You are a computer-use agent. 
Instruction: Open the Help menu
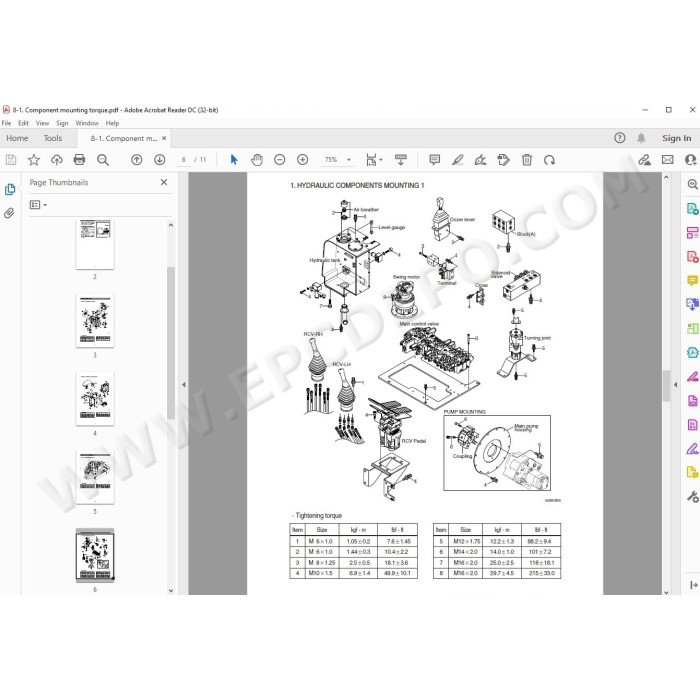(112, 123)
